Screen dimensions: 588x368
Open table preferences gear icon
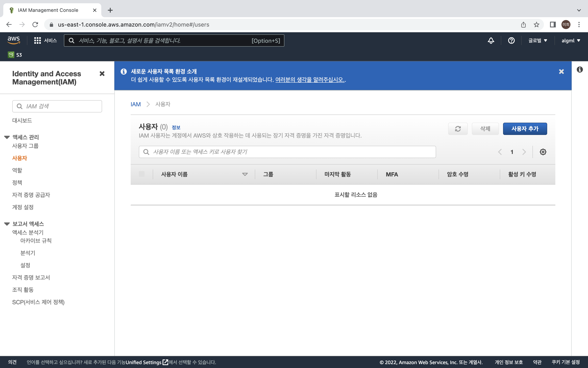coord(543,152)
